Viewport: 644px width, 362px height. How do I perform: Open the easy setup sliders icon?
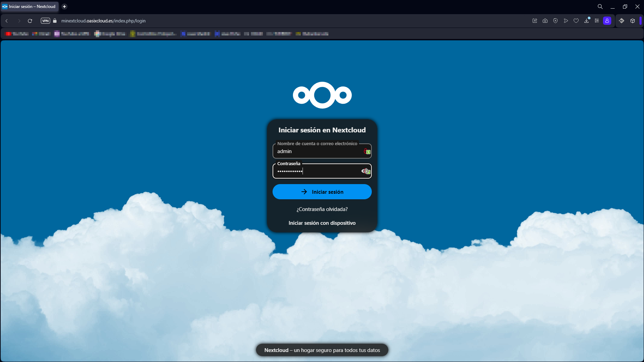point(597,21)
